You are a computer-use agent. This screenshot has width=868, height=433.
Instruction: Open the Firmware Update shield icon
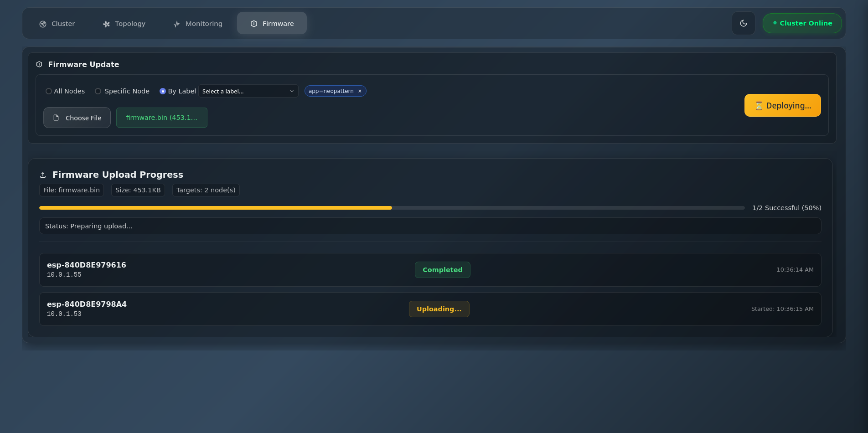coord(39,64)
